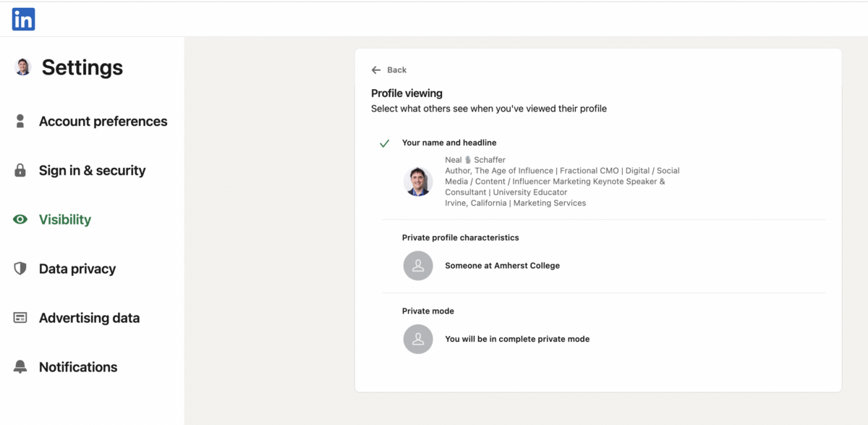The width and height of the screenshot is (868, 425).
Task: Click the Advertising data newspaper icon
Action: point(20,318)
